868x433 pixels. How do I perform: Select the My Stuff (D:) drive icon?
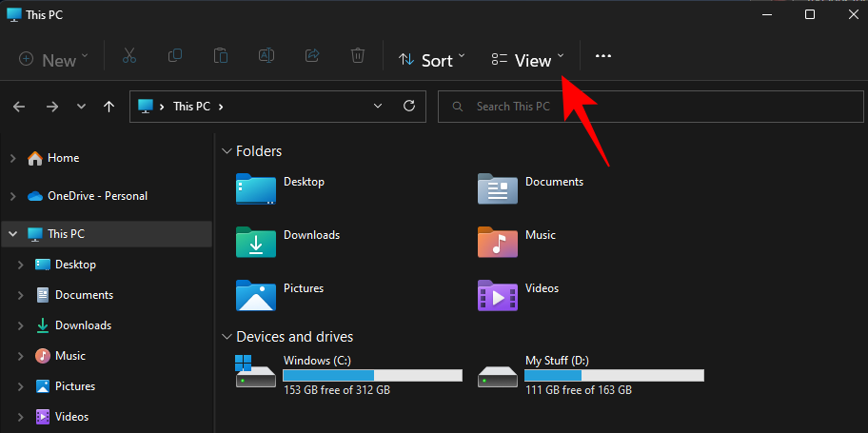click(x=498, y=376)
